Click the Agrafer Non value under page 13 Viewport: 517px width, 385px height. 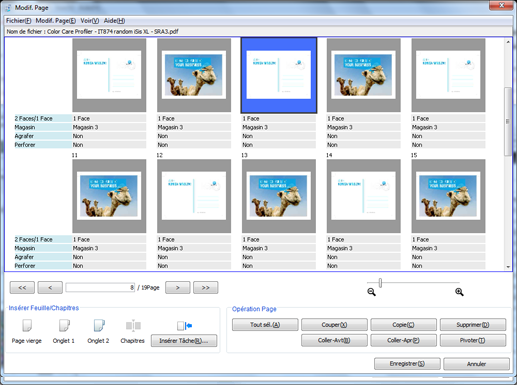pos(279,257)
